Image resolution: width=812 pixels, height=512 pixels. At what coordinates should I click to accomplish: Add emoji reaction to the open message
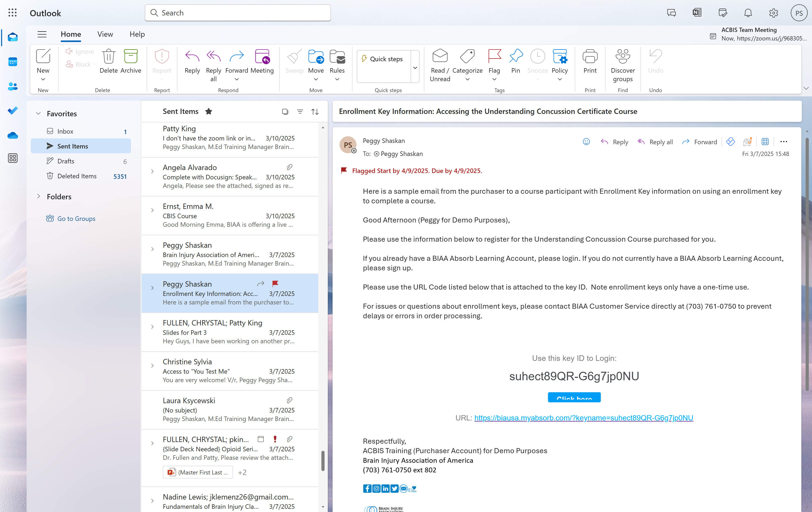coord(586,142)
